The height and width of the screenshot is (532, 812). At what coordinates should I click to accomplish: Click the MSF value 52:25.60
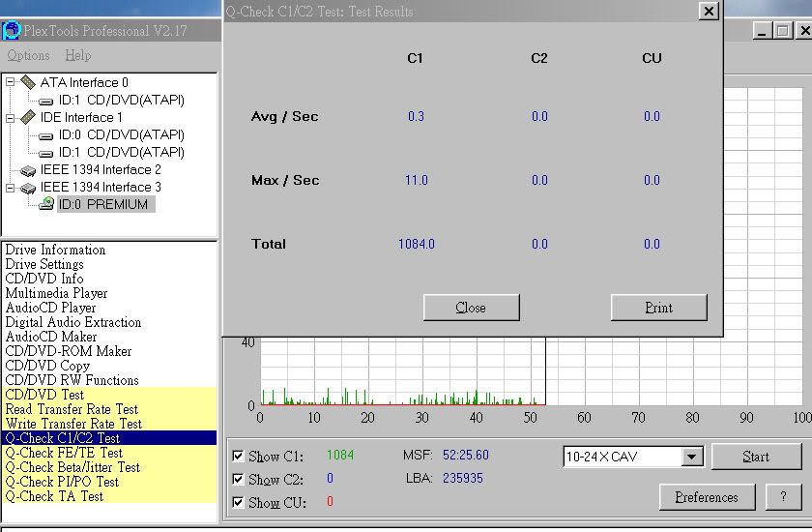point(466,455)
